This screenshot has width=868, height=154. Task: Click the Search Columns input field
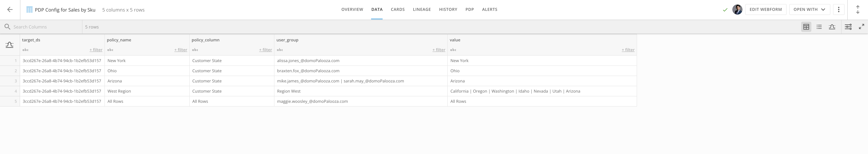pyautogui.click(x=45, y=27)
